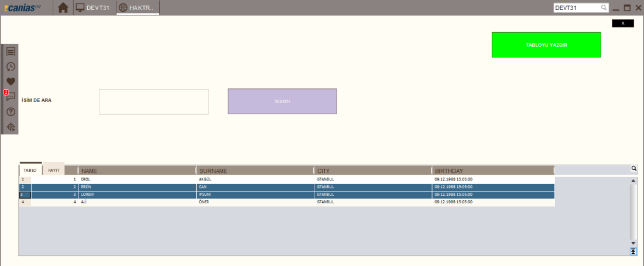
Task: Click the scroll-to-top icon below the scrollbar
Action: 633,251
